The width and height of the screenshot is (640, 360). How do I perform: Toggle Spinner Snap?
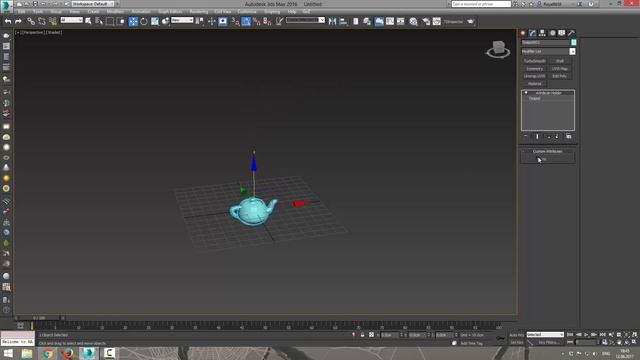(x=267, y=21)
